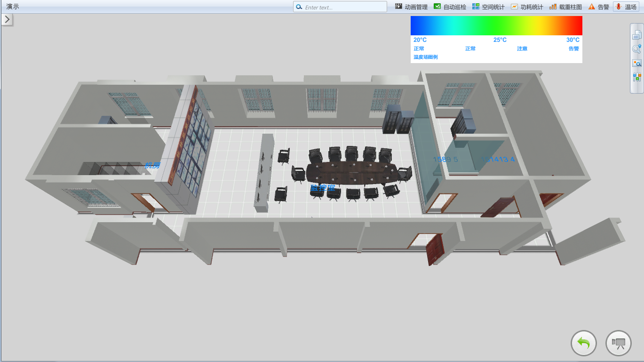Screen dimensions: 644x362
Task: Click the documents icon in right toolbar
Action: point(636,34)
